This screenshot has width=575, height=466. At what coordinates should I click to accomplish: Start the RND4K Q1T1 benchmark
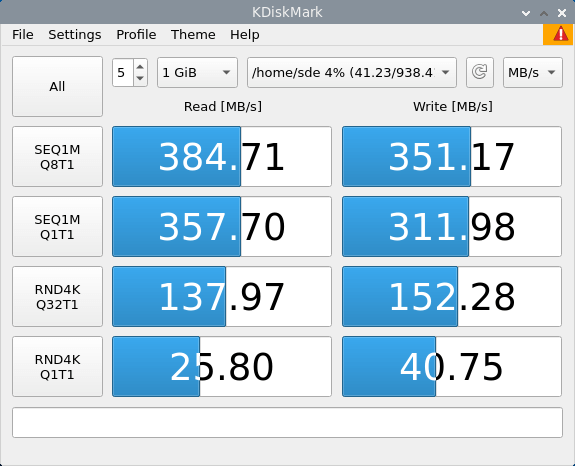pyautogui.click(x=57, y=367)
